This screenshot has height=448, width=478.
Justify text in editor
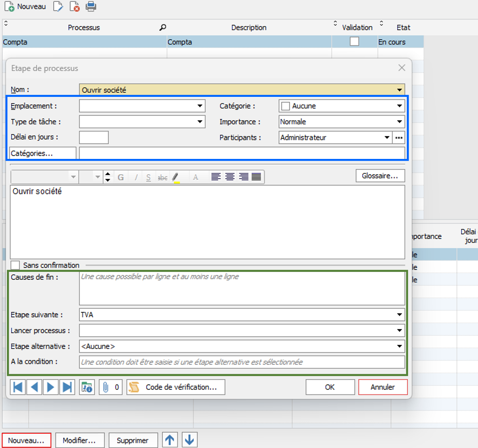click(257, 177)
